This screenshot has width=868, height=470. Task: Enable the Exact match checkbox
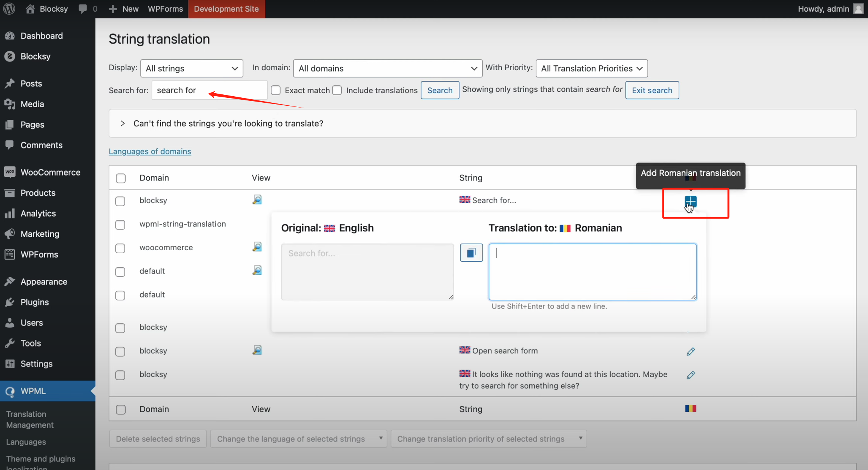(276, 90)
